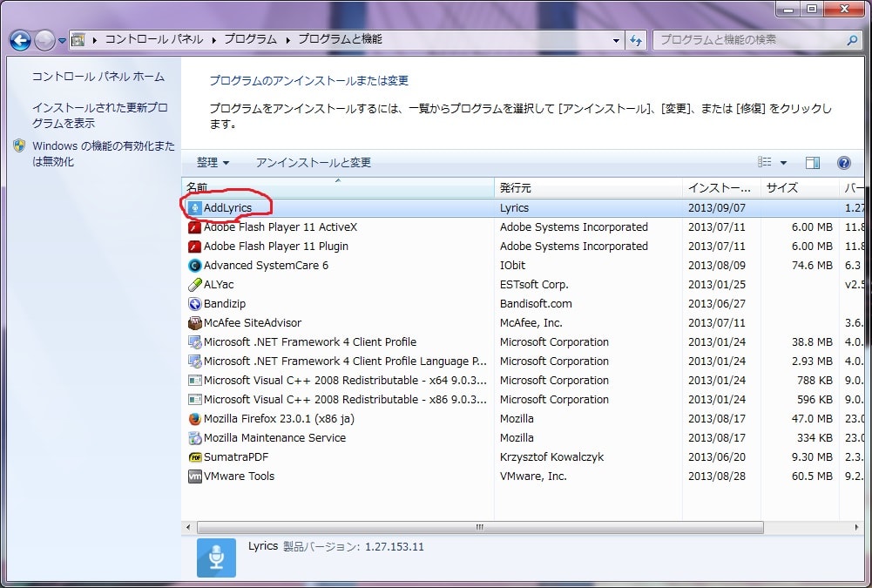This screenshot has height=588, width=872.
Task: Select the 47.0 MB size cell
Action: (812, 419)
